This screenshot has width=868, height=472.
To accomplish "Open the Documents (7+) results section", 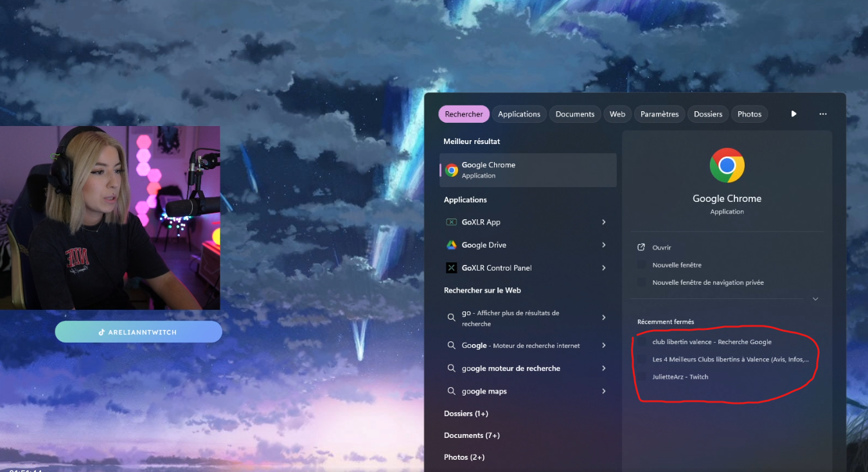I will [x=472, y=435].
